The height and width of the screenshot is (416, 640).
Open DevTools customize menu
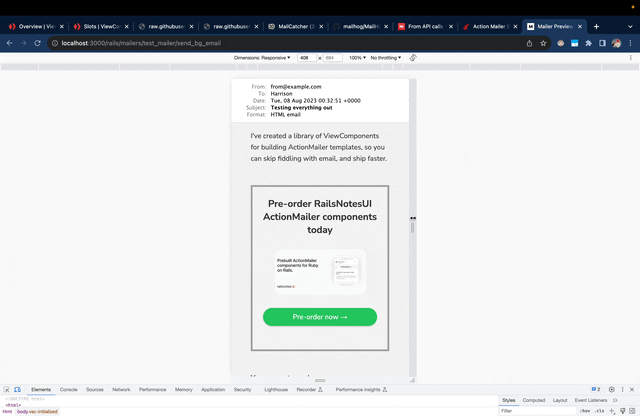[x=622, y=389]
